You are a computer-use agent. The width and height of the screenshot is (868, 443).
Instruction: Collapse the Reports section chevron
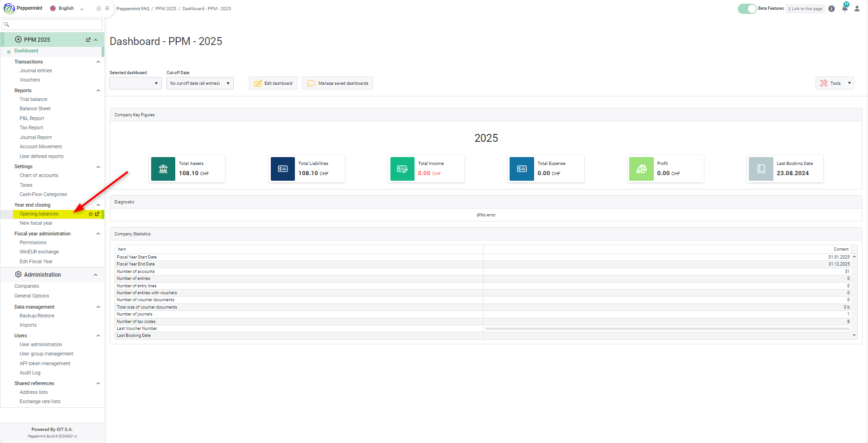pos(98,90)
